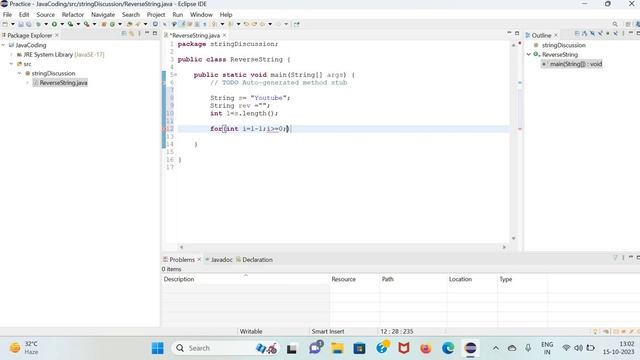Switch to the Javadoc tab
The height and width of the screenshot is (360, 640).
coord(219,260)
